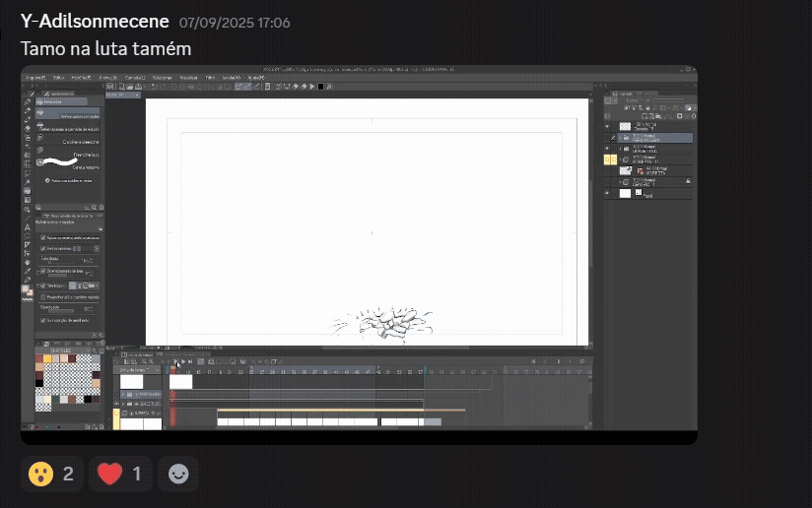Viewport: 812px width, 508px height.
Task: Open the Filtro menu
Action: click(210, 78)
